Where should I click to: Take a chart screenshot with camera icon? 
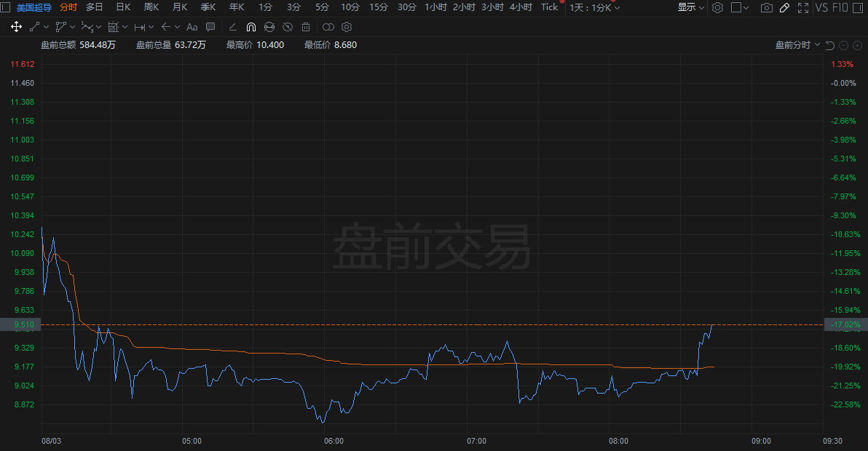pyautogui.click(x=766, y=7)
